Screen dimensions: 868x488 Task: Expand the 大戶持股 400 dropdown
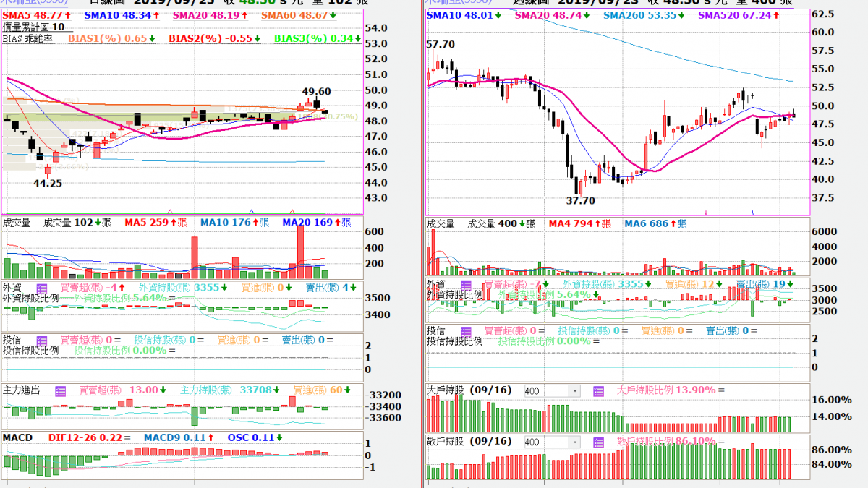[575, 391]
